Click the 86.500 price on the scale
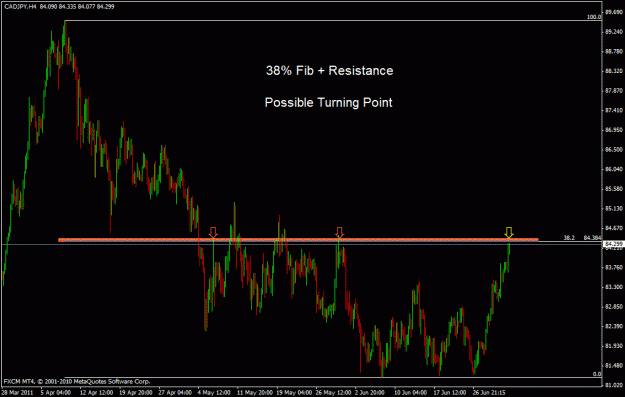625x397 pixels. [x=614, y=149]
